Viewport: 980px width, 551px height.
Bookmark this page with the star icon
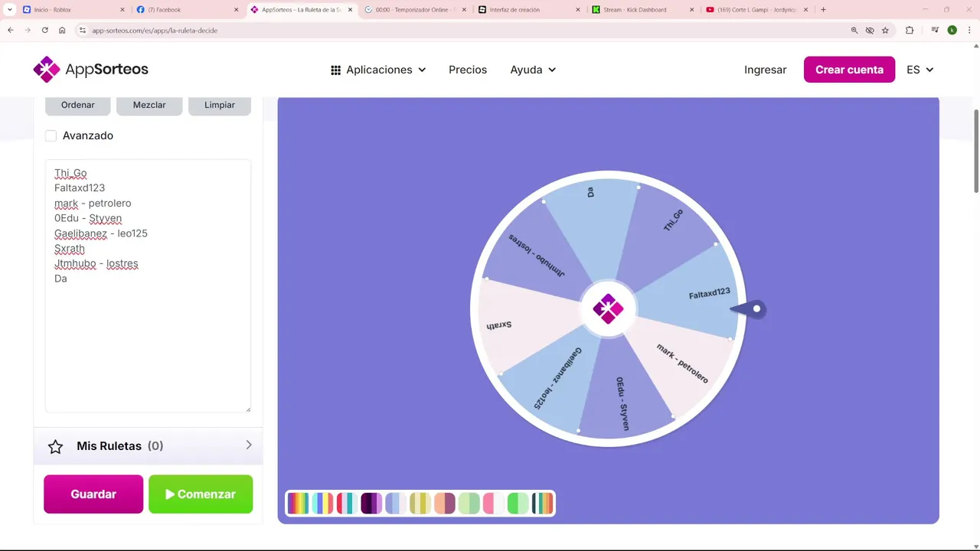coord(885,30)
